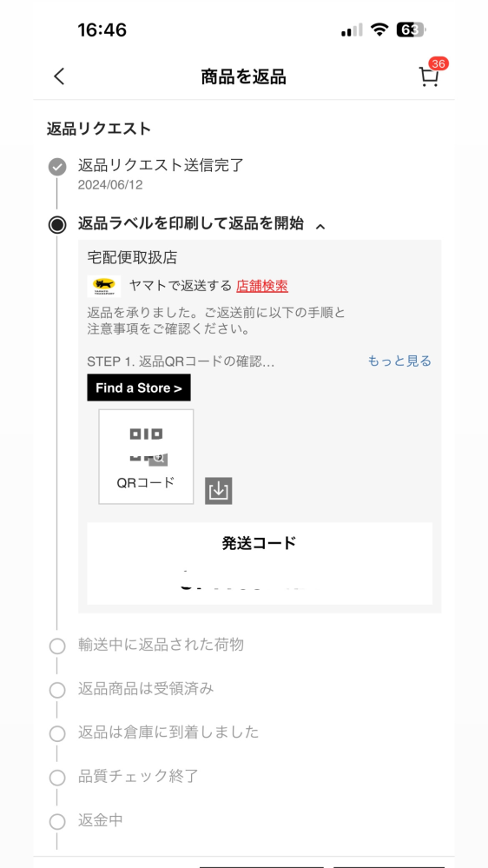488x868 pixels.
Task: Tap the 発送コード box
Action: point(260,563)
